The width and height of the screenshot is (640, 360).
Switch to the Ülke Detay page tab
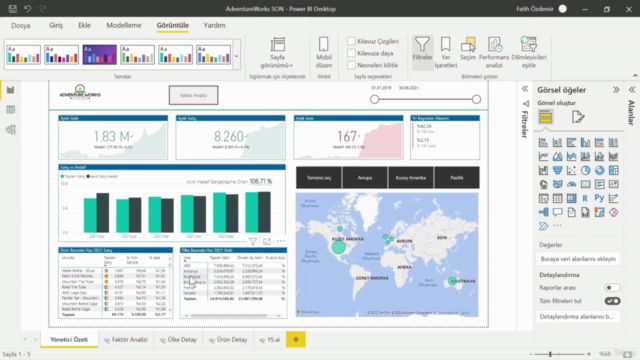[x=179, y=340]
